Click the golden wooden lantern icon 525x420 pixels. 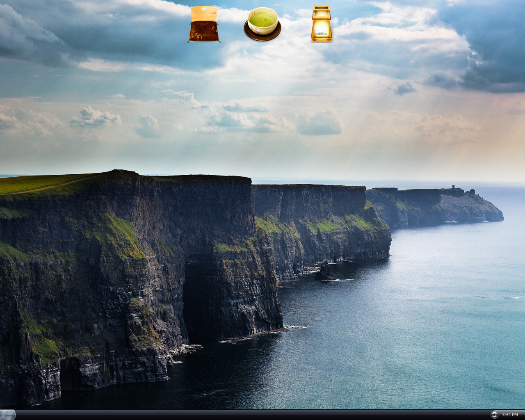click(321, 24)
